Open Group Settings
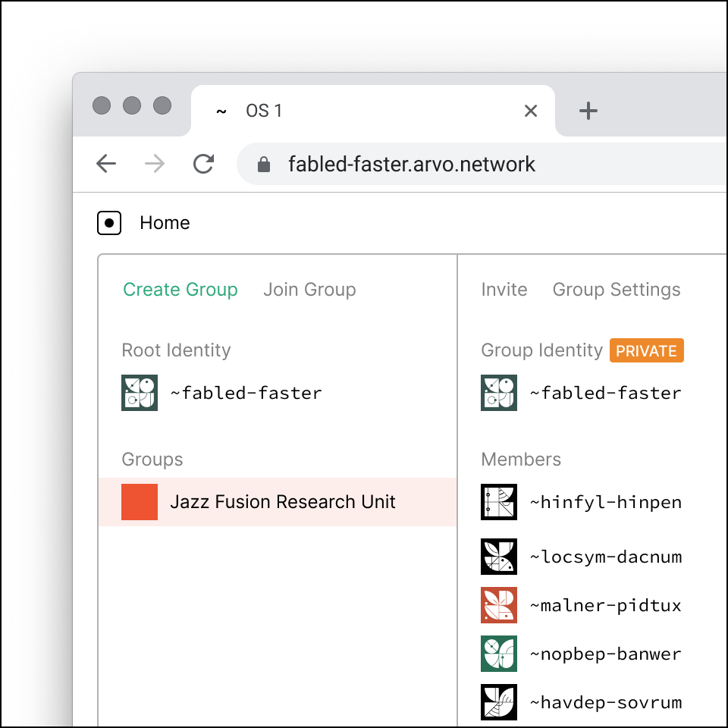The image size is (728, 728). (x=617, y=289)
